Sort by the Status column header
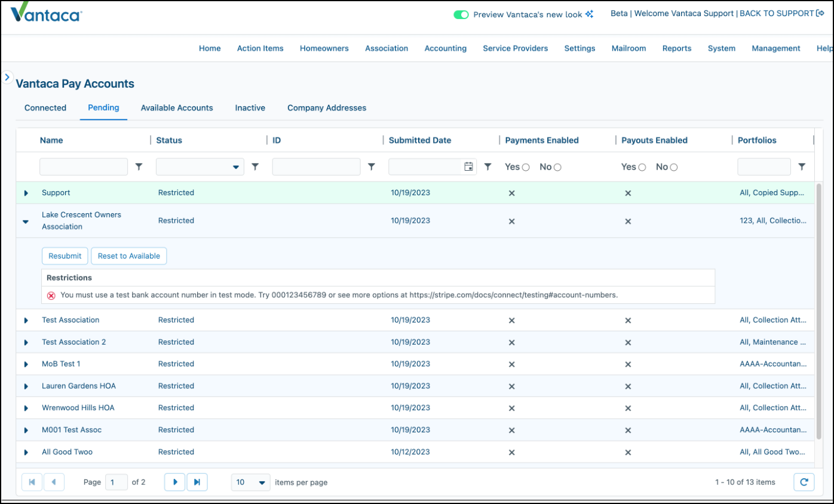This screenshot has width=834, height=504. (x=169, y=140)
